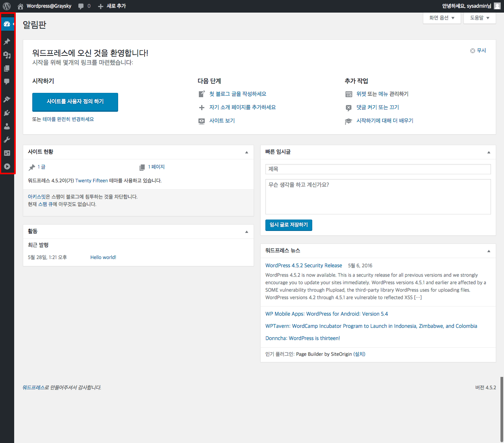
Task: Click the pin icon next to 1 글
Action: click(x=32, y=168)
